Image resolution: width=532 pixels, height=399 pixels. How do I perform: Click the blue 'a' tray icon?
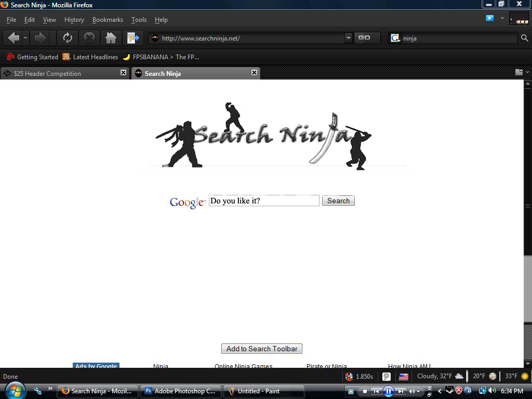tap(468, 391)
